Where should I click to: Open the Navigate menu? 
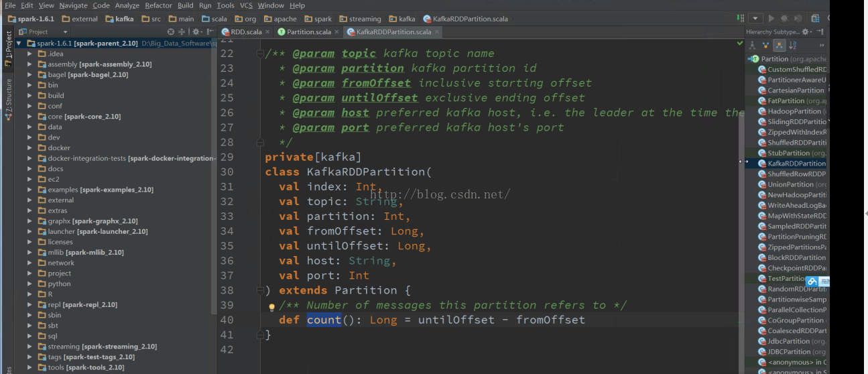[x=73, y=5]
